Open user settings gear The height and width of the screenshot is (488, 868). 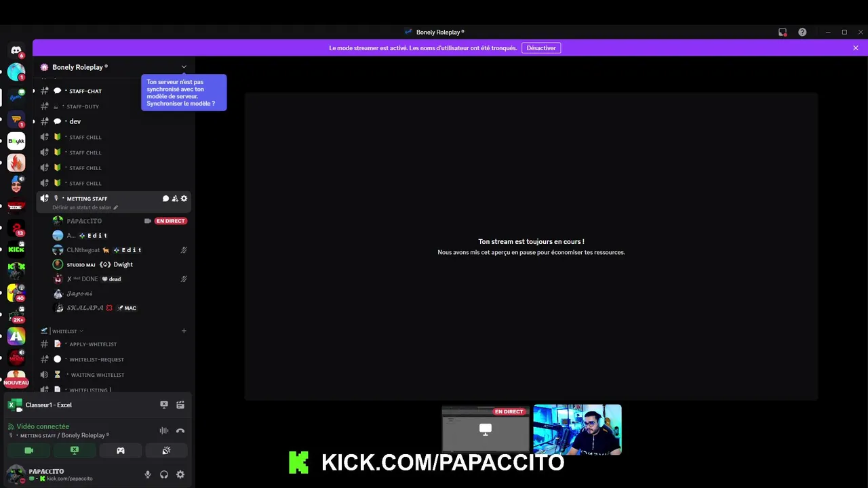[x=180, y=474]
